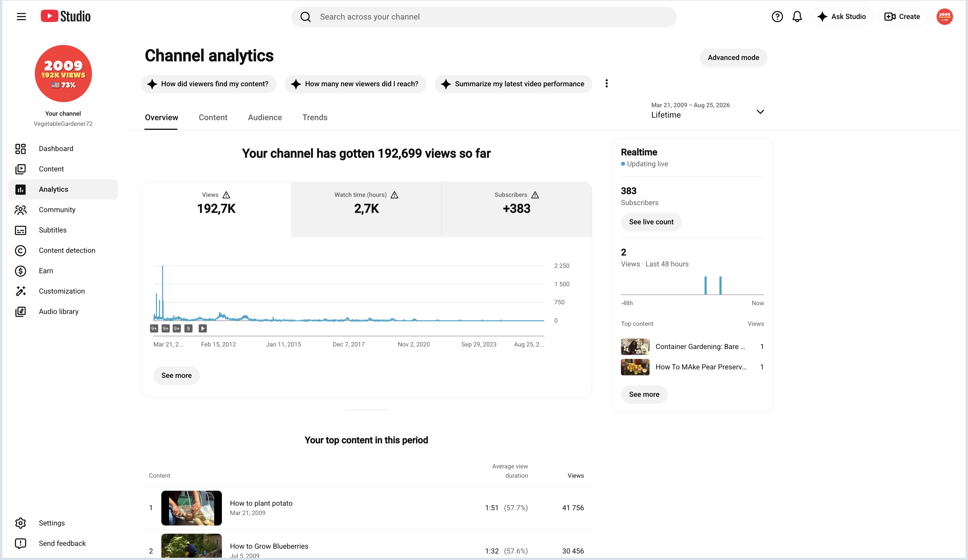Click the video play marker below chart
The height and width of the screenshot is (560, 968).
click(202, 328)
